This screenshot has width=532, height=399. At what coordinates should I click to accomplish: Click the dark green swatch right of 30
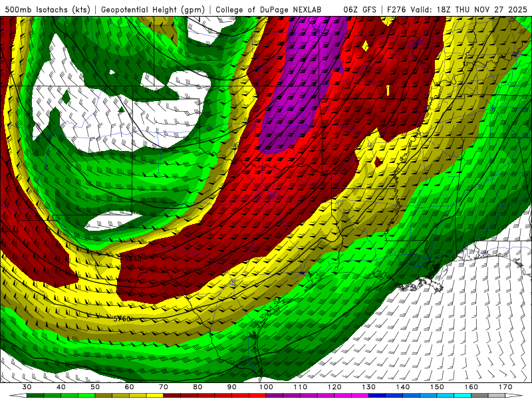coord(35,396)
